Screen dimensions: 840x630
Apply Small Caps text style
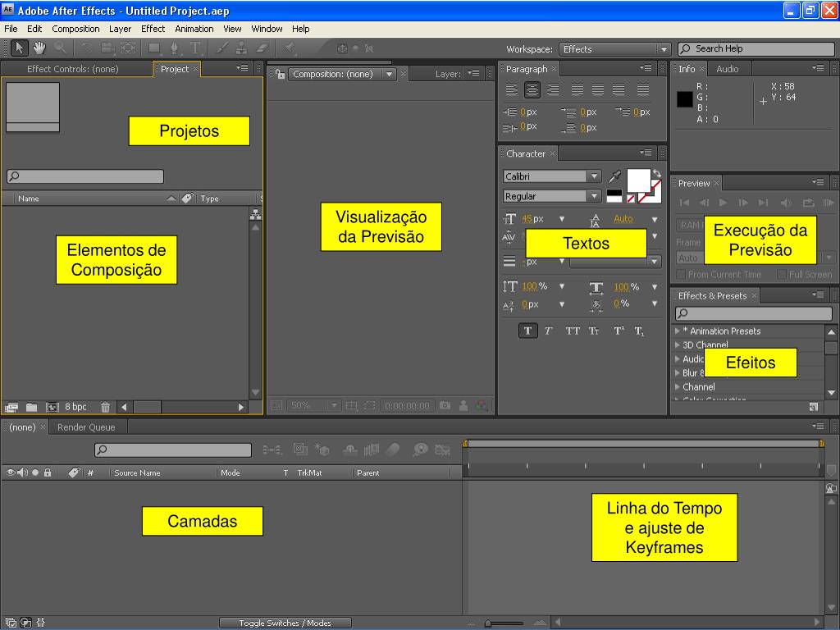pos(594,331)
